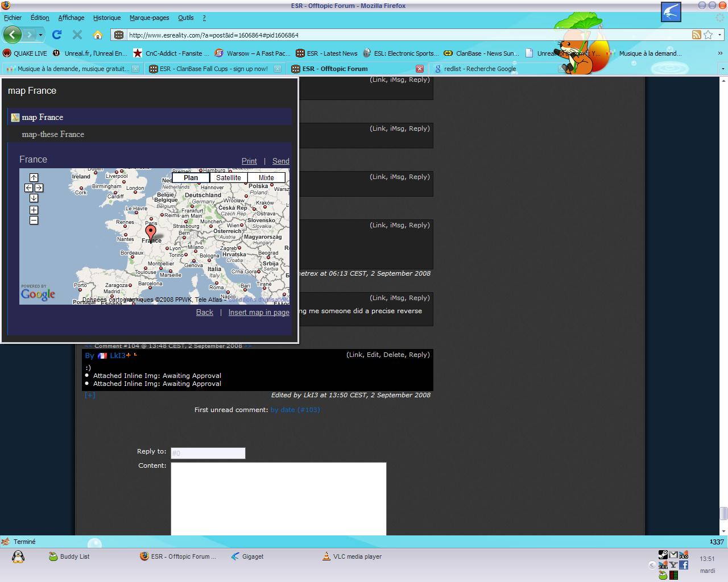Expand the [+] link under comment #104
This screenshot has width=728, height=582.
pyautogui.click(x=90, y=395)
